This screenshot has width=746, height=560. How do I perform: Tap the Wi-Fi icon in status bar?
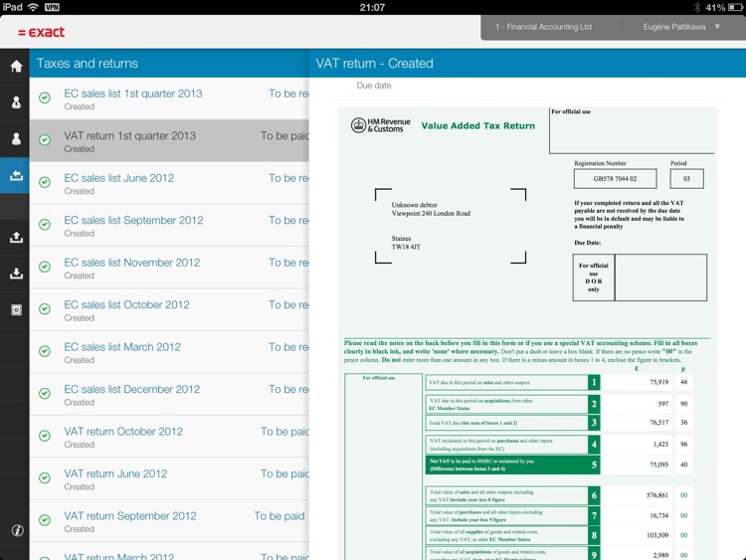33,7
